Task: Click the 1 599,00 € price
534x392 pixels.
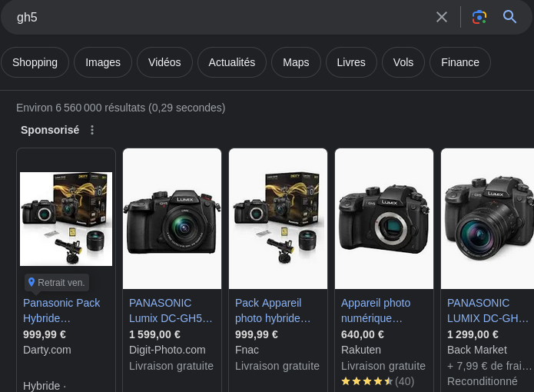Action: point(154,334)
